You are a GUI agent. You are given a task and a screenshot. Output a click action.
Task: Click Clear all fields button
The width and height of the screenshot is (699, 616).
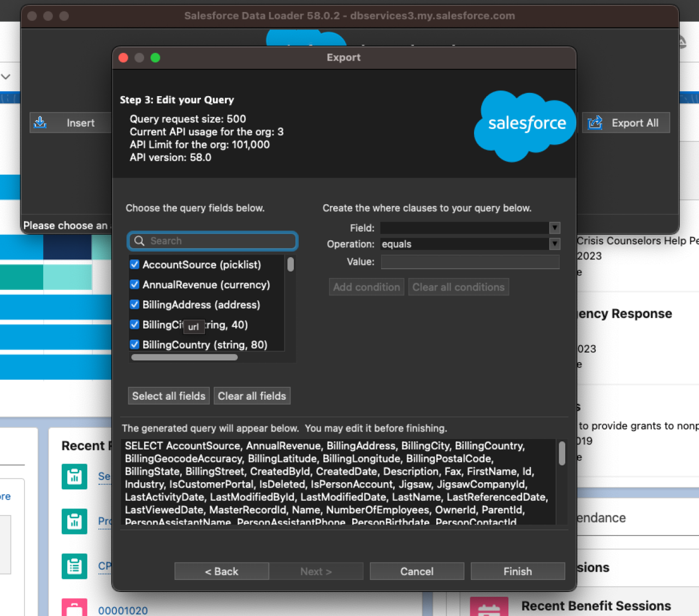point(252,396)
